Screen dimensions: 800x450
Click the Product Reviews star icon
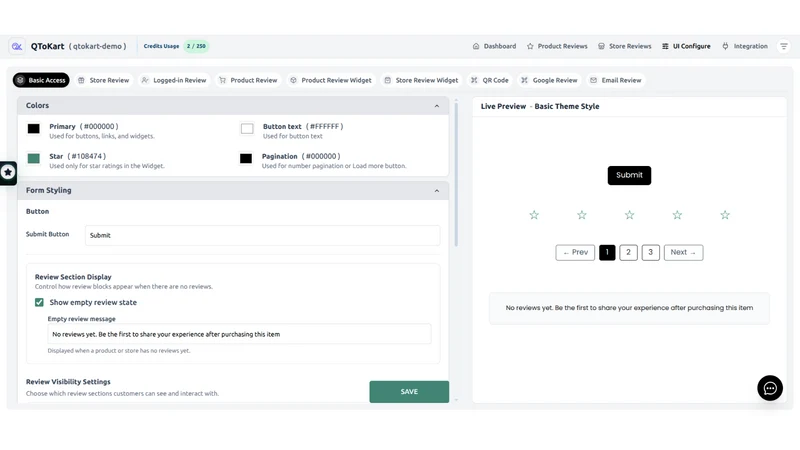click(x=530, y=46)
